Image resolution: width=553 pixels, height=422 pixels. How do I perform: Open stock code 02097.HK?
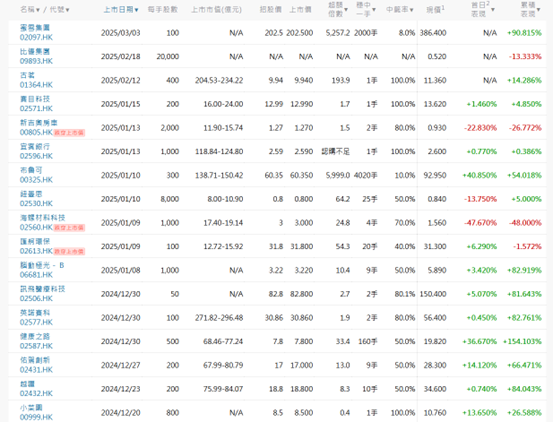click(36, 37)
